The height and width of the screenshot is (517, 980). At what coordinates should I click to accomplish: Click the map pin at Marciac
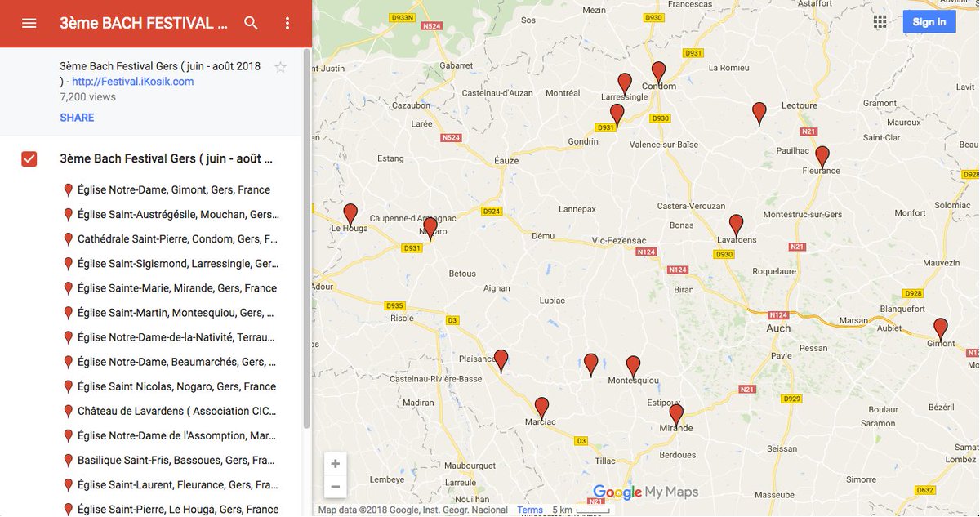[541, 408]
